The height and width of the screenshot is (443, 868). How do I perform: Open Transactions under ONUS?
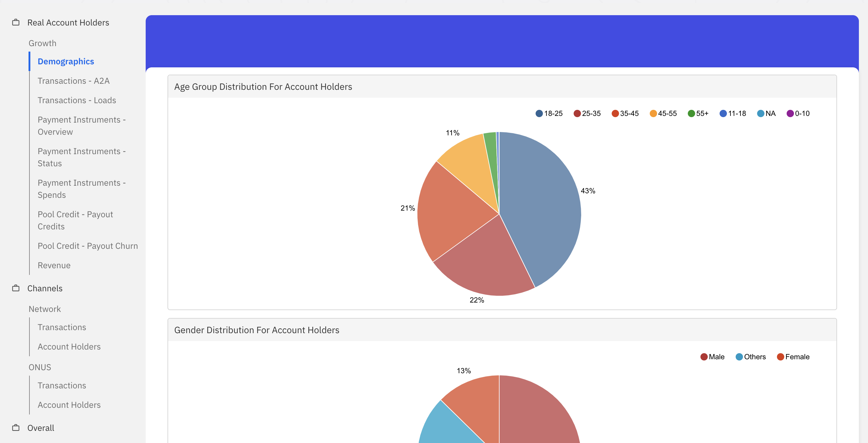point(62,385)
